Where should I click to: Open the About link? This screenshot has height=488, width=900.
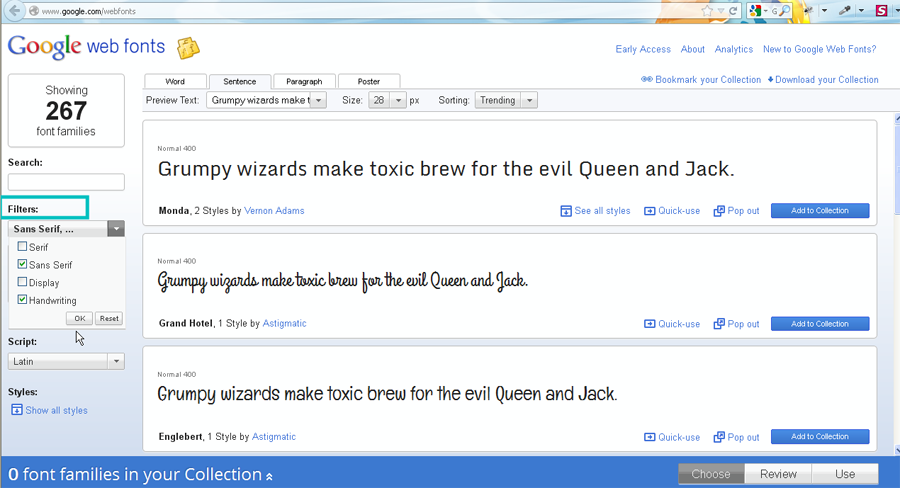coord(693,49)
